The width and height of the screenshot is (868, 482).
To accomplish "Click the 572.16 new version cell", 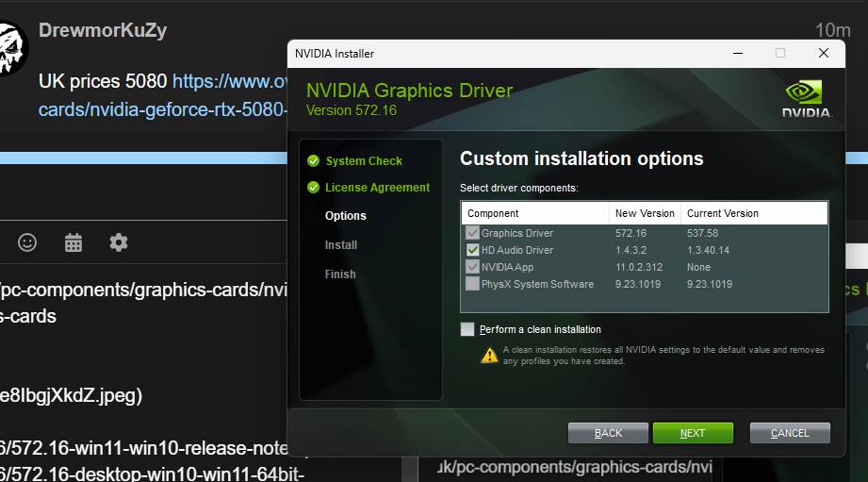I will [631, 233].
